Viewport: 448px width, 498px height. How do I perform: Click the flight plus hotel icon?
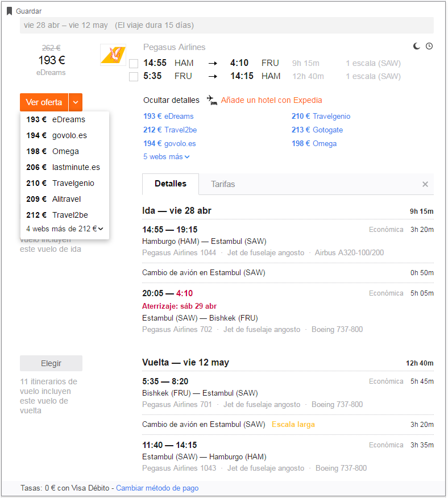[x=212, y=100]
